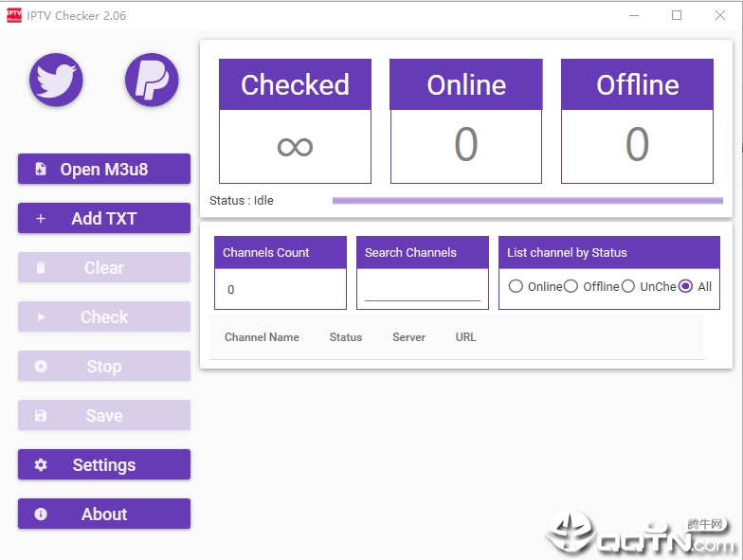Click the Add TXT button

(104, 218)
